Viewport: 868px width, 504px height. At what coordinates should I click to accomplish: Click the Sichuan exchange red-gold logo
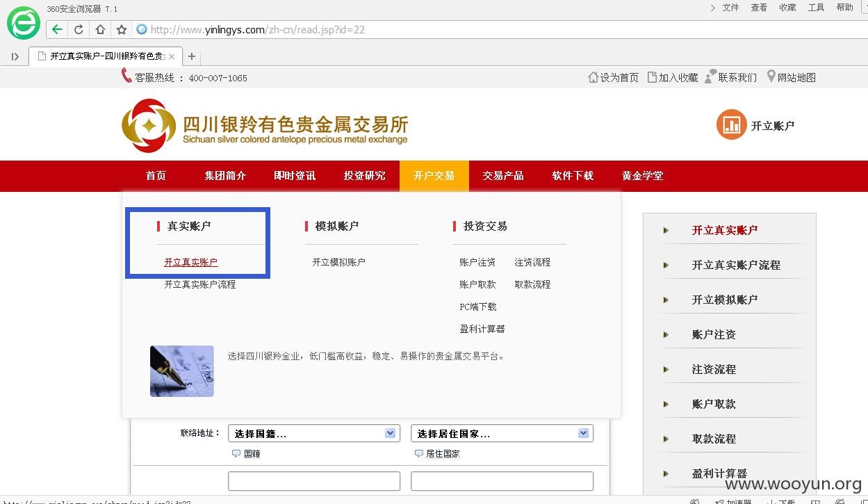pyautogui.click(x=149, y=125)
